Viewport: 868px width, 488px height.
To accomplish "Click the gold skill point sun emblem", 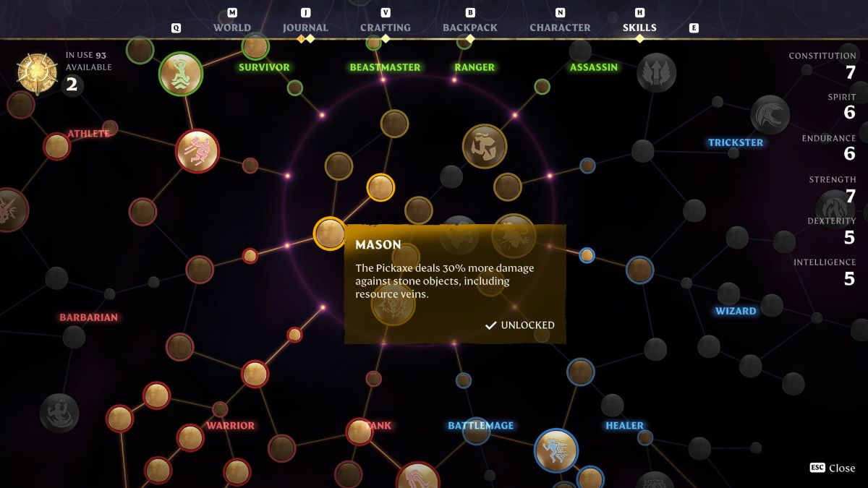I will (38, 74).
